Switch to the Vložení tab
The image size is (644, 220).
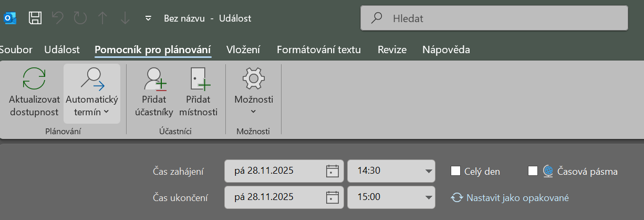click(x=243, y=50)
